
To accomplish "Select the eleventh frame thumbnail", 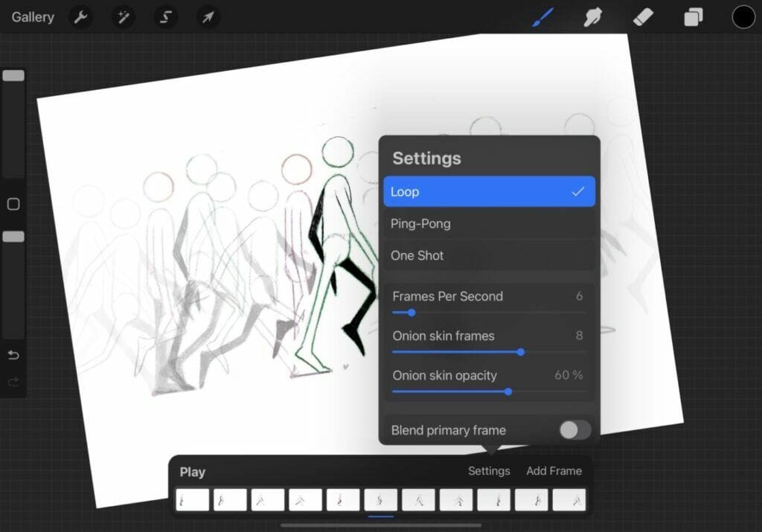I will point(569,500).
